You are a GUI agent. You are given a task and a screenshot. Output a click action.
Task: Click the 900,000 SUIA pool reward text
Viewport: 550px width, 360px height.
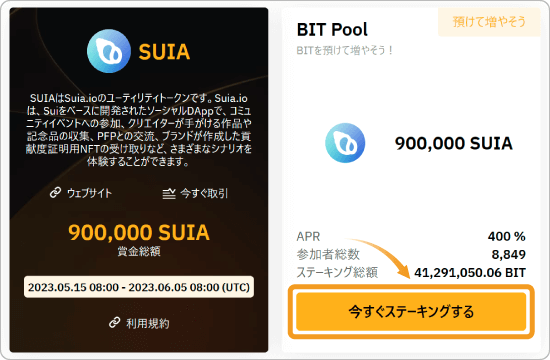click(x=453, y=143)
